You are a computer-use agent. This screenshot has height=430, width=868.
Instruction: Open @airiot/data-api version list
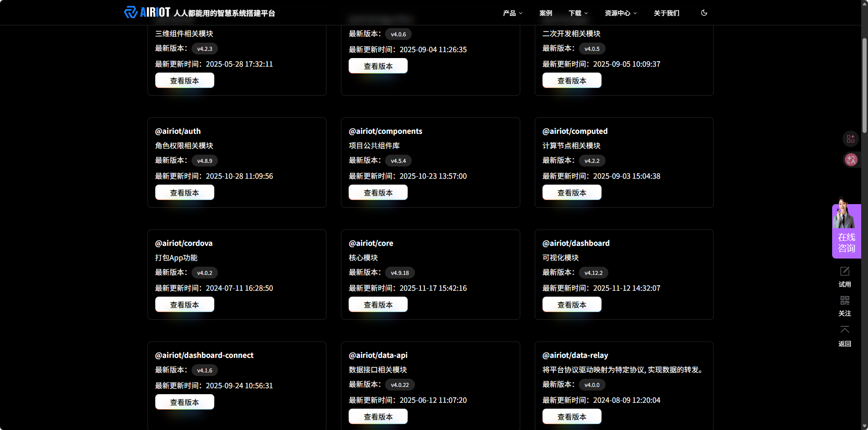(x=378, y=416)
